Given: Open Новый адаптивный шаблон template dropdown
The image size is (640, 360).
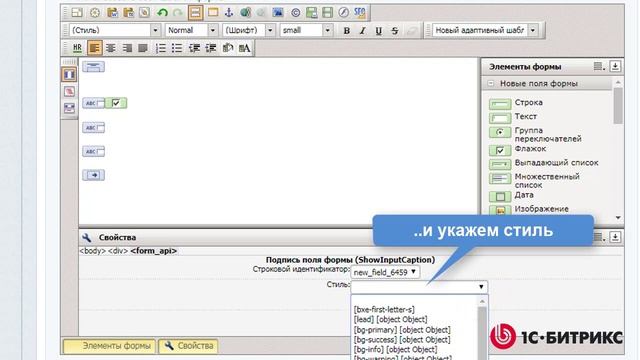Looking at the screenshot, I should click(485, 30).
